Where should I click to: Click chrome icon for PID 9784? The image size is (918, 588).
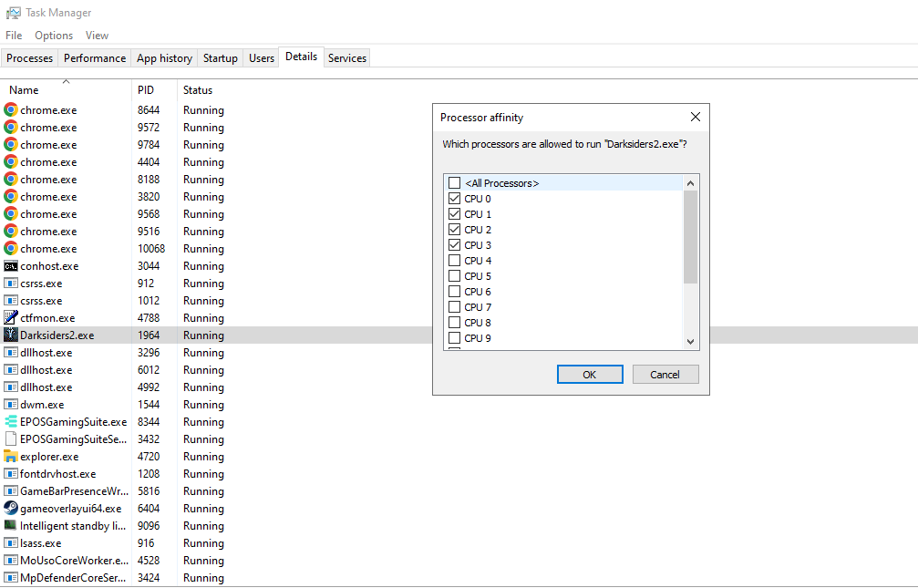pyautogui.click(x=11, y=144)
